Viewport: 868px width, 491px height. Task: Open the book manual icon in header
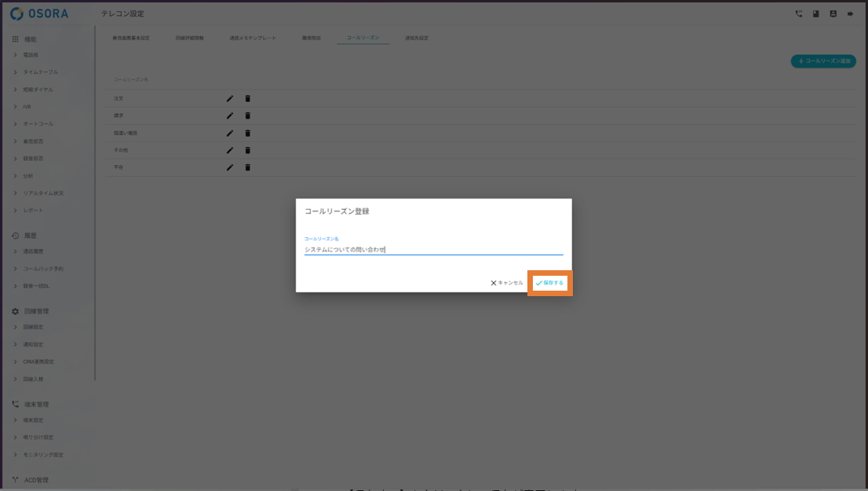(x=816, y=14)
